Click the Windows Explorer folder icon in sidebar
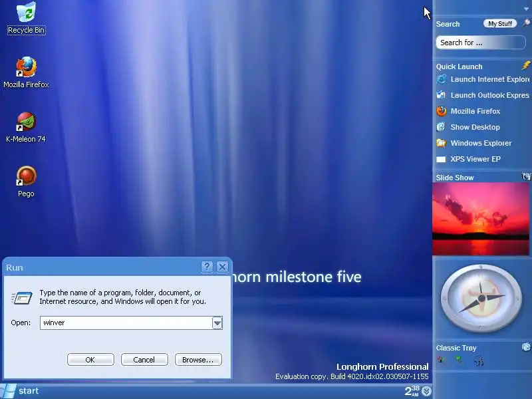Viewport: 532px width, 399px height. [x=442, y=143]
